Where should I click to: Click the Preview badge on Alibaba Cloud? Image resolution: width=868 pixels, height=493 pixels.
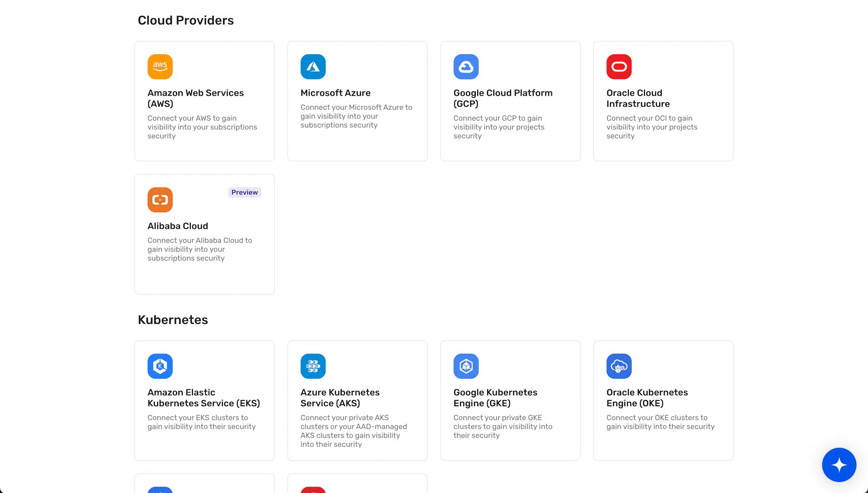(245, 192)
